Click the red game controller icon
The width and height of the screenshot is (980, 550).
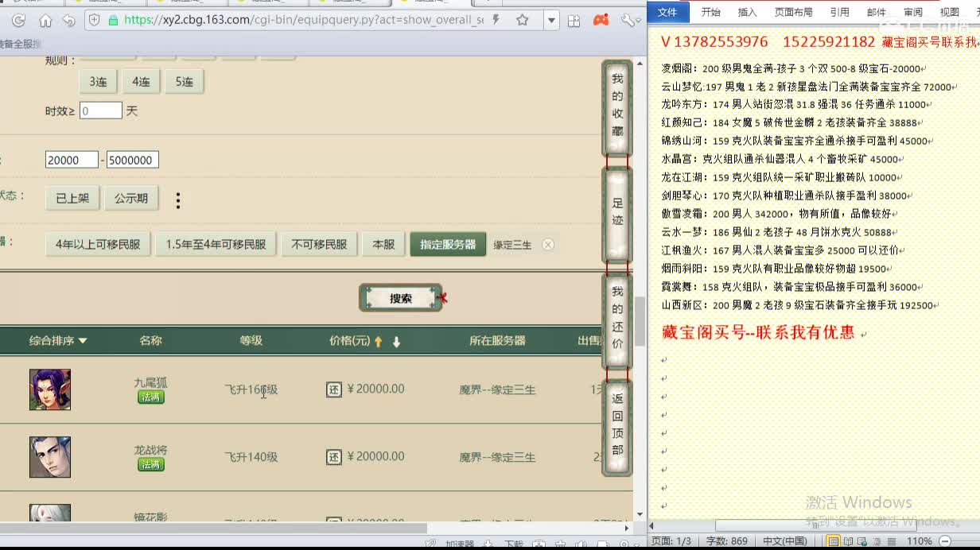tap(601, 21)
